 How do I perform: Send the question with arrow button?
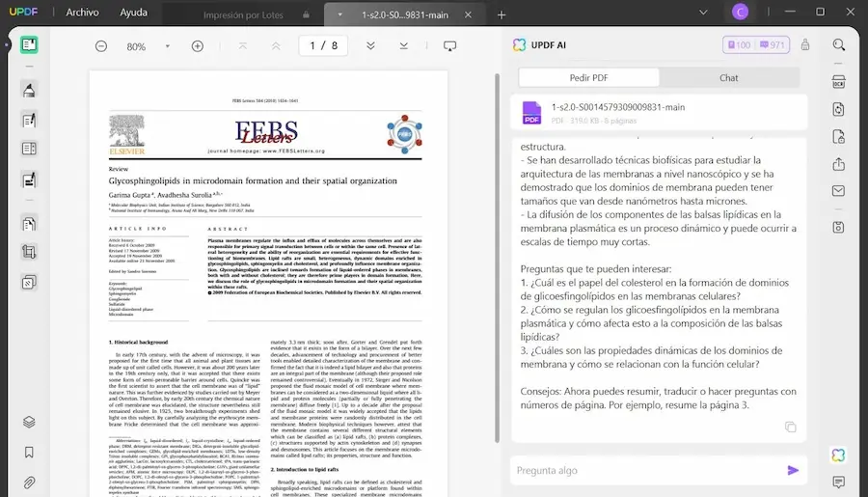point(792,470)
